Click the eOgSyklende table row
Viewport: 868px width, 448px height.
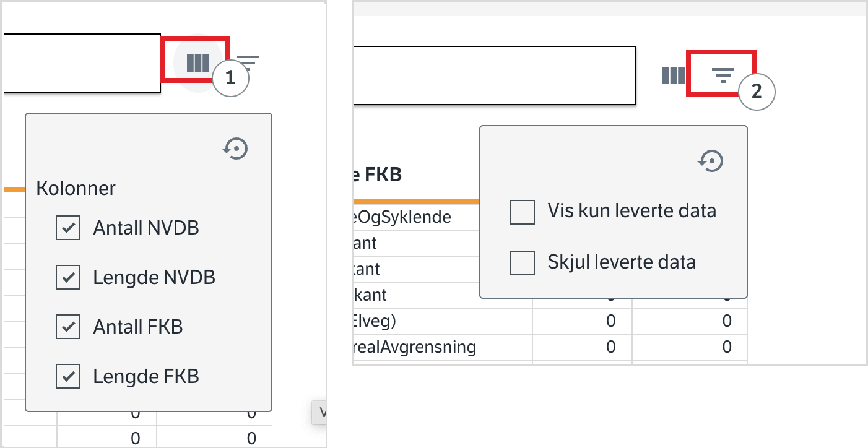coord(417,217)
